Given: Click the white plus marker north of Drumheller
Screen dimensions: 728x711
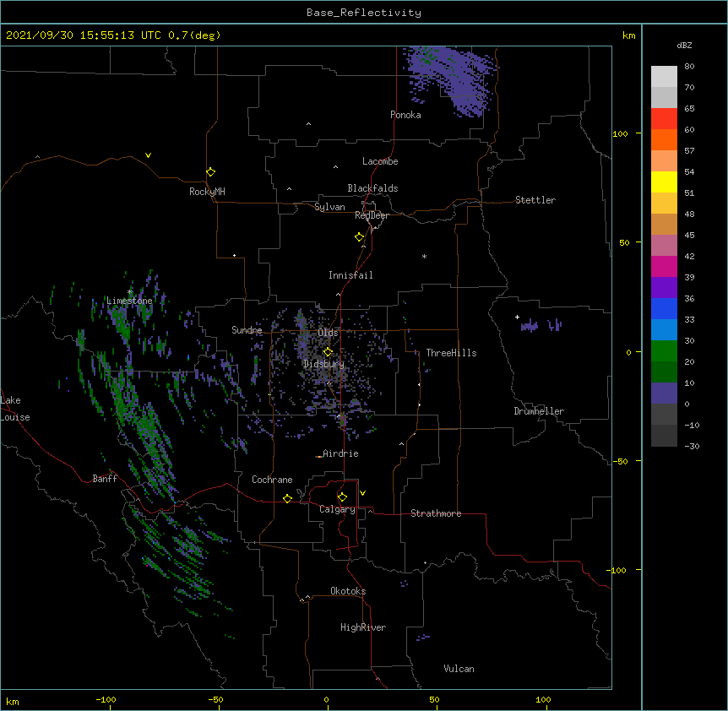Looking at the screenshot, I should click(517, 318).
